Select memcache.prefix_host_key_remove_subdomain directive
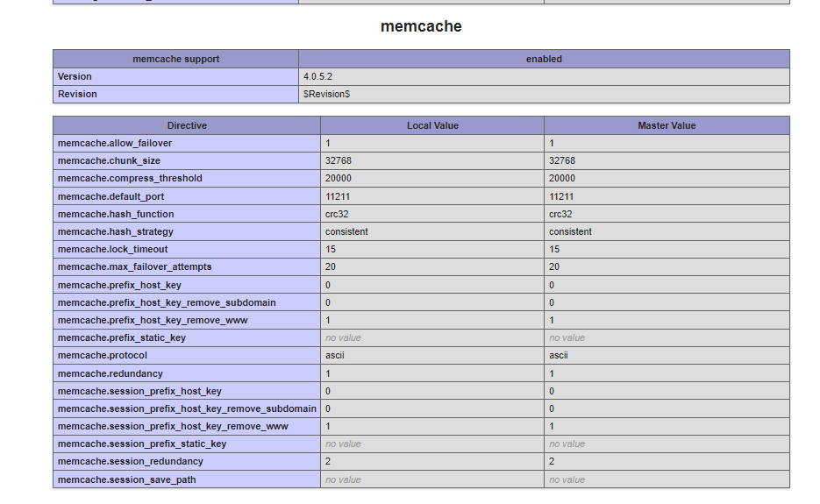 pos(167,302)
